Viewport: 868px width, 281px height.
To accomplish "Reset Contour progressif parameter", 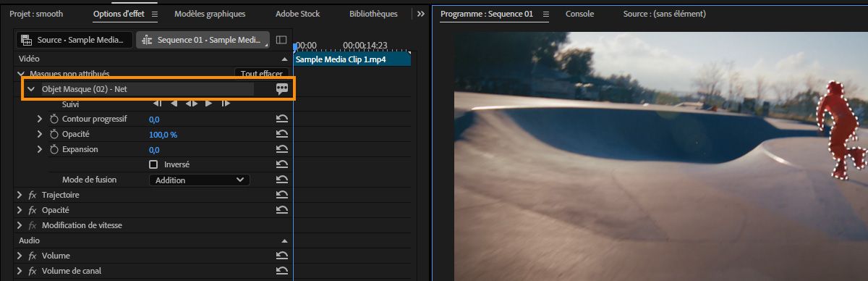I will tap(282, 119).
